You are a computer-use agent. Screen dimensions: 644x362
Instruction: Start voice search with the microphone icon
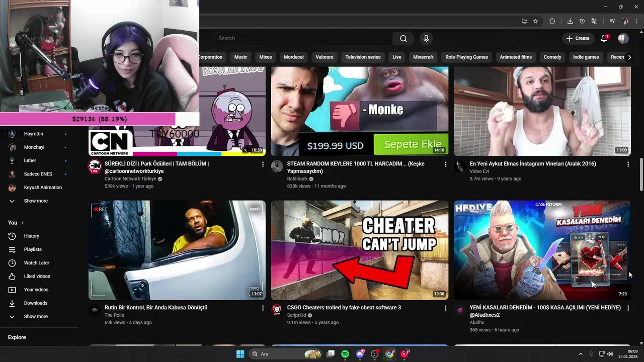426,38
